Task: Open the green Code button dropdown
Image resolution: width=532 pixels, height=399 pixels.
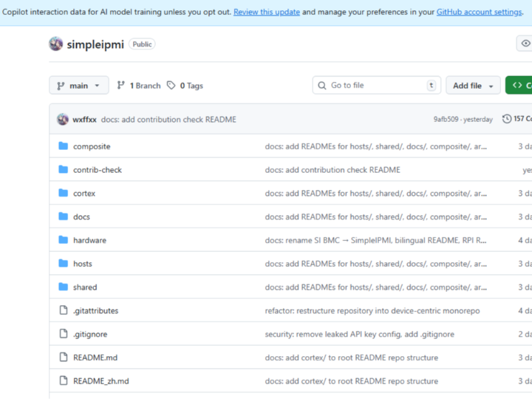Action: tap(520, 86)
